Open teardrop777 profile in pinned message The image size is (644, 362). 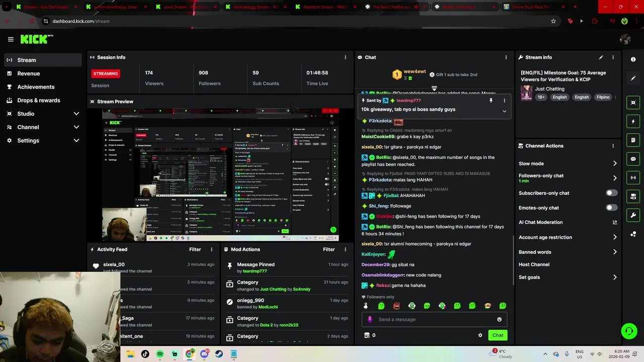(x=409, y=101)
